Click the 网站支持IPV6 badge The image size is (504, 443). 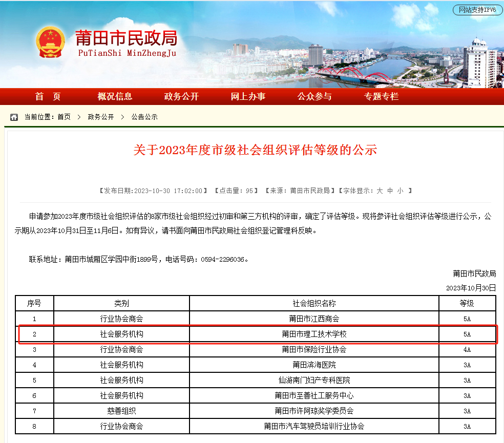(x=477, y=10)
